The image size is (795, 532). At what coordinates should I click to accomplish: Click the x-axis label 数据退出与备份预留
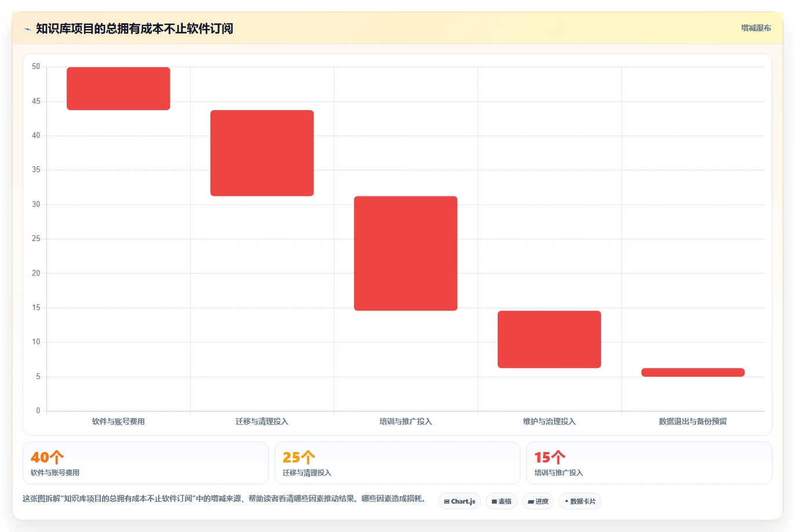tap(693, 422)
